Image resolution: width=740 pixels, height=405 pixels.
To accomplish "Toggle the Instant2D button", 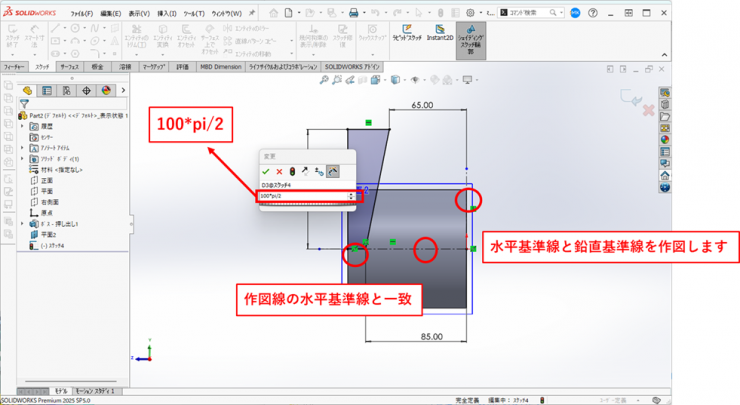I will point(438,39).
